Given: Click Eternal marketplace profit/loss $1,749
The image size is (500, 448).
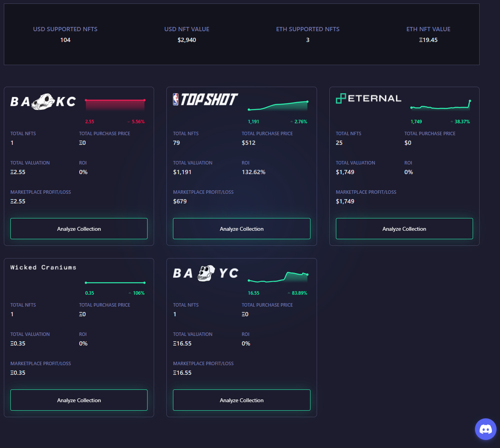Looking at the screenshot, I should pos(345,201).
